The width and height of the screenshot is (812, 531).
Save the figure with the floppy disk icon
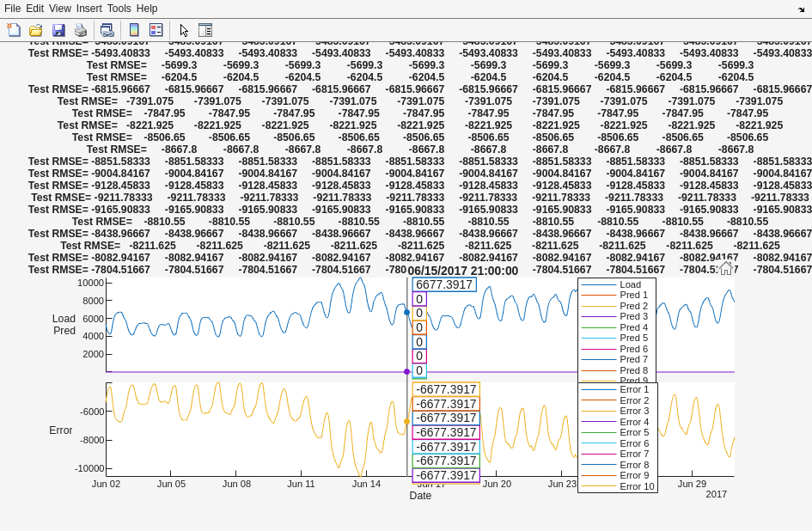point(58,30)
